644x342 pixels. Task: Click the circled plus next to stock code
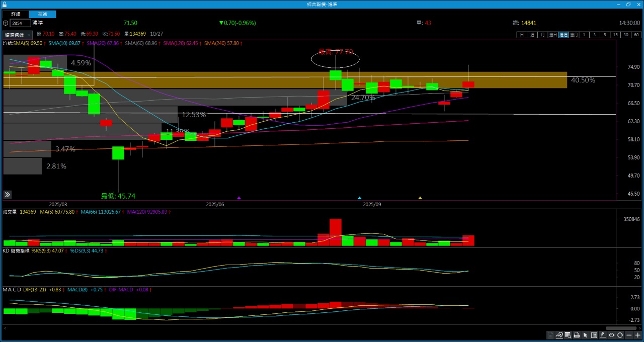pos(6,23)
